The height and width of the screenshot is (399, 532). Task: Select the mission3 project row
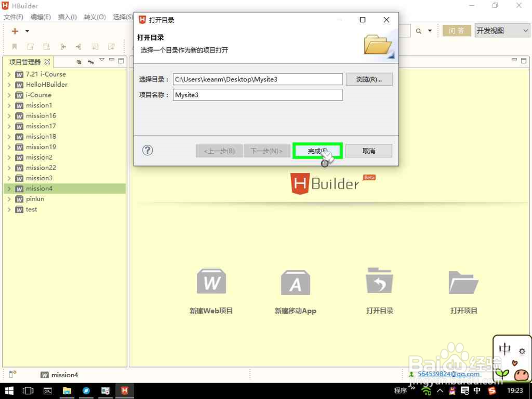(x=64, y=178)
